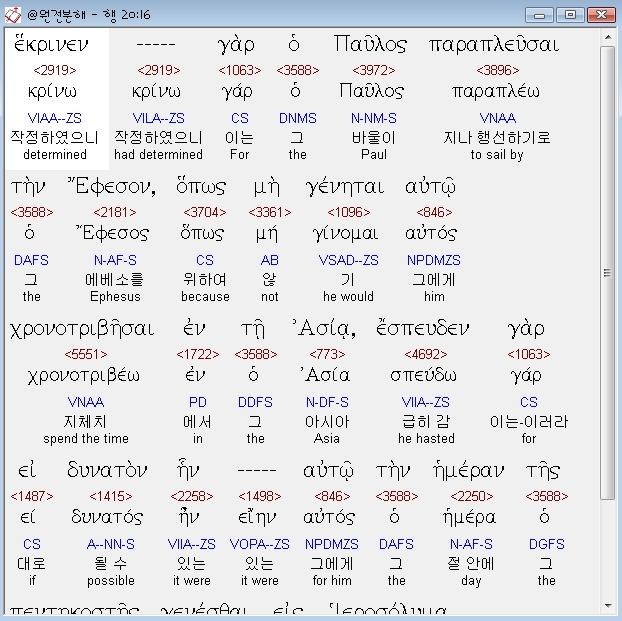622x621 pixels.
Task: Click Strong's number <2250>
Action: click(472, 496)
